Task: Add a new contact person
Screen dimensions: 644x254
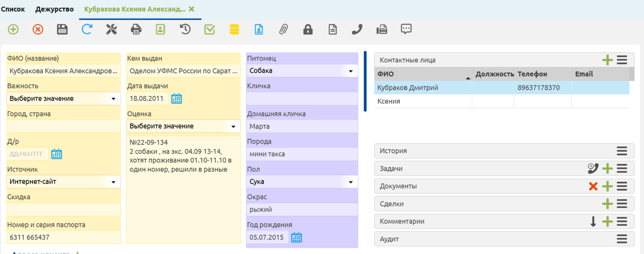Action: coord(607,60)
